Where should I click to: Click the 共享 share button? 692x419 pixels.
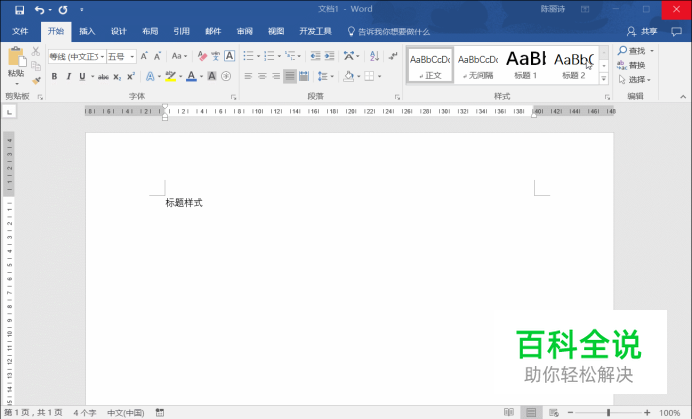coord(642,31)
